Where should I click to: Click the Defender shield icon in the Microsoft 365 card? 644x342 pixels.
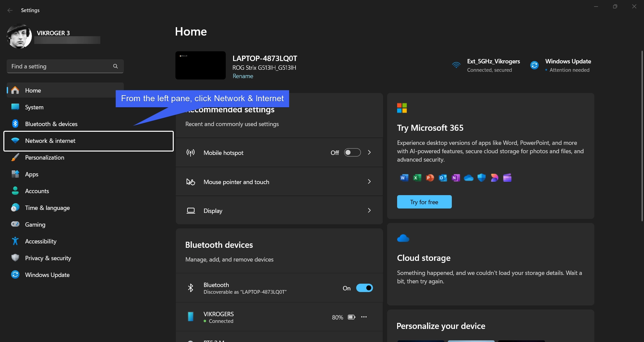pos(481,178)
